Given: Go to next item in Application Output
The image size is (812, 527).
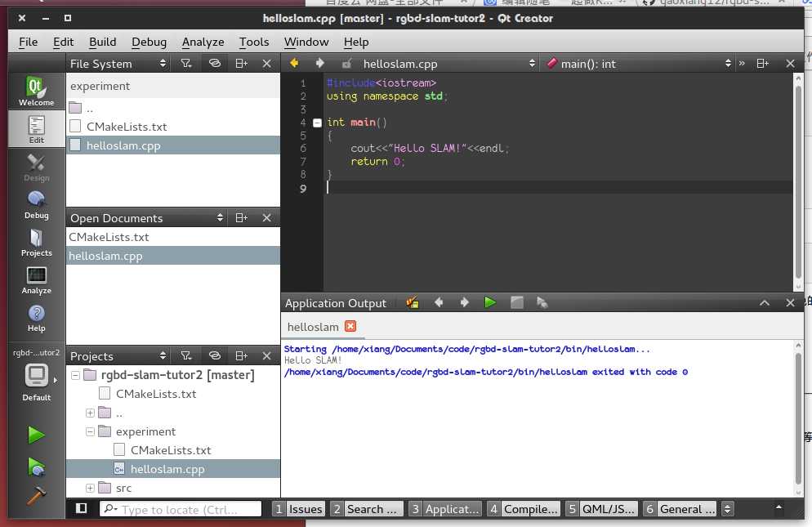Looking at the screenshot, I should point(465,302).
